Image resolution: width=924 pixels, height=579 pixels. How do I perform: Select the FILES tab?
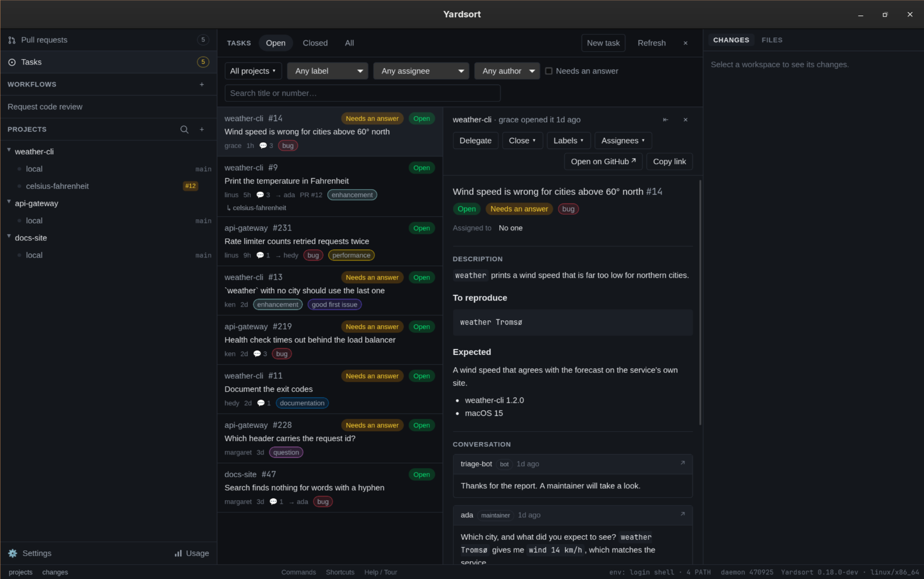coord(772,40)
